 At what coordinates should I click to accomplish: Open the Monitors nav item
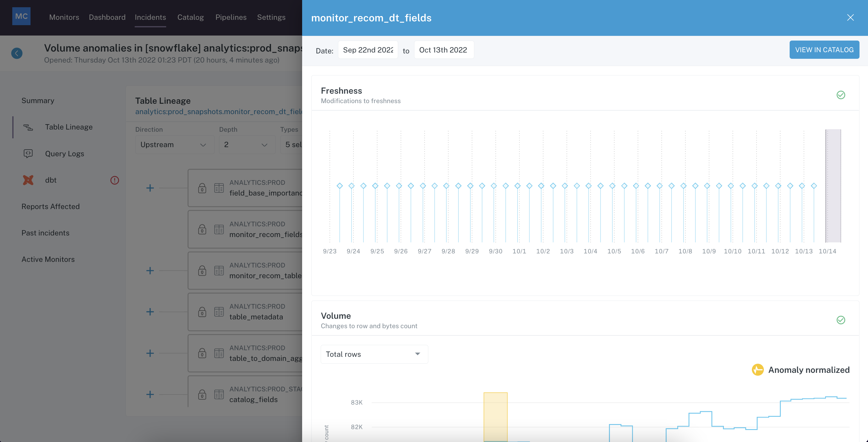point(64,17)
